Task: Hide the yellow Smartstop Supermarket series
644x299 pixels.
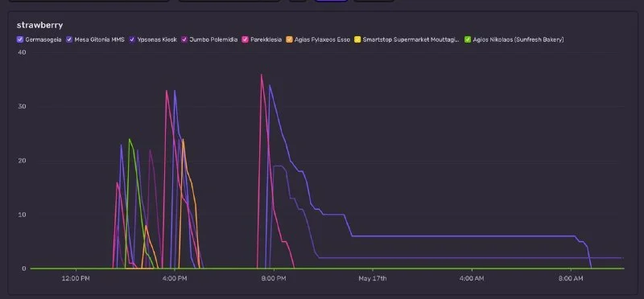Action: point(357,39)
